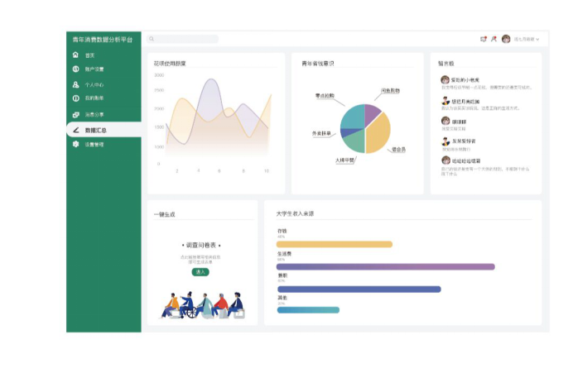Click the group illustration of people
Viewport: 573px width, 392px height.
coord(202,305)
